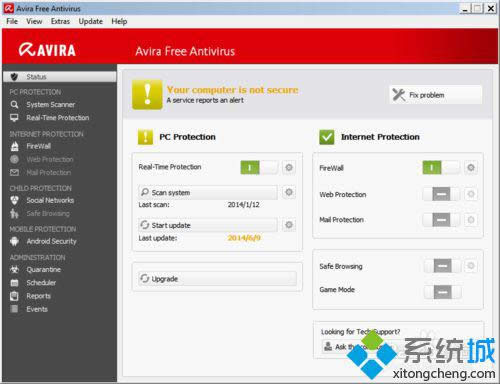Click the last update date 2014/6/9
The width and height of the screenshot is (500, 384).
coord(244,238)
